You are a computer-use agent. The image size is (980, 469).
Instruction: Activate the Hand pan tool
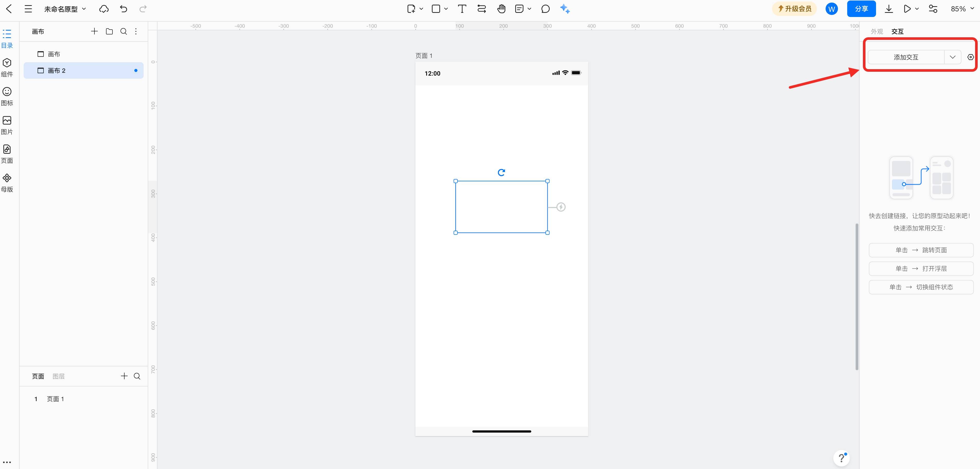pyautogui.click(x=501, y=9)
